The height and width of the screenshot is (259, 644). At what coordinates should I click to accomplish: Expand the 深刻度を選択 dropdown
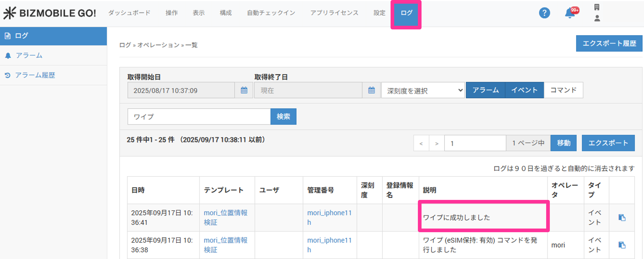click(x=423, y=90)
